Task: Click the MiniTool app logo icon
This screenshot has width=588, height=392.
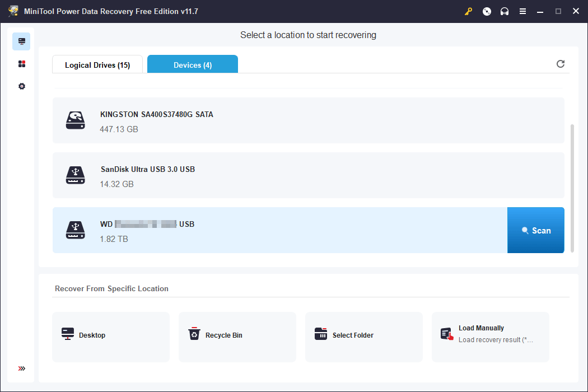Action: [x=13, y=11]
